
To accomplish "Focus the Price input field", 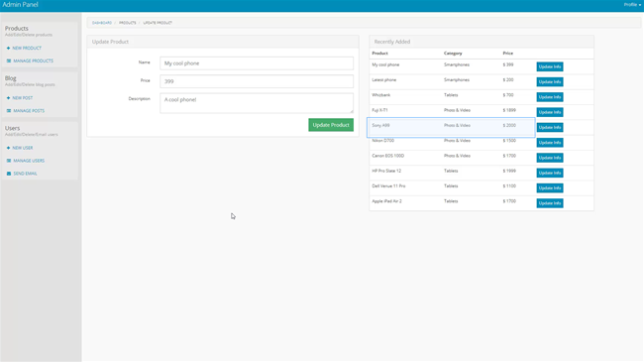I will 257,81.
